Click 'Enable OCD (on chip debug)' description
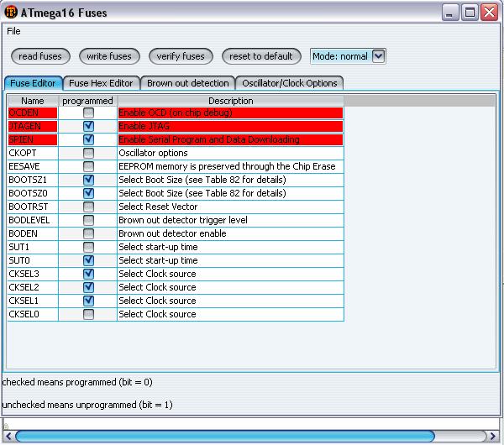The image size is (504, 445). click(x=230, y=113)
